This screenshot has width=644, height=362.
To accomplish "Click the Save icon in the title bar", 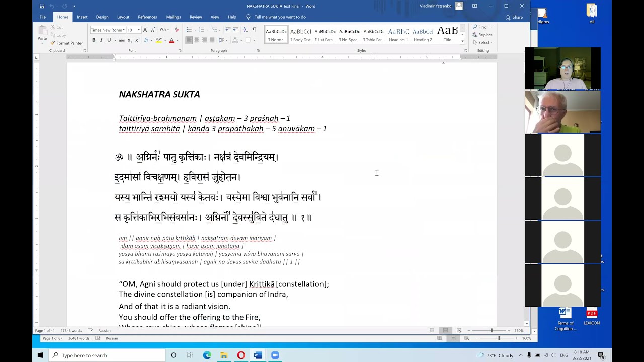I will click(x=42, y=6).
